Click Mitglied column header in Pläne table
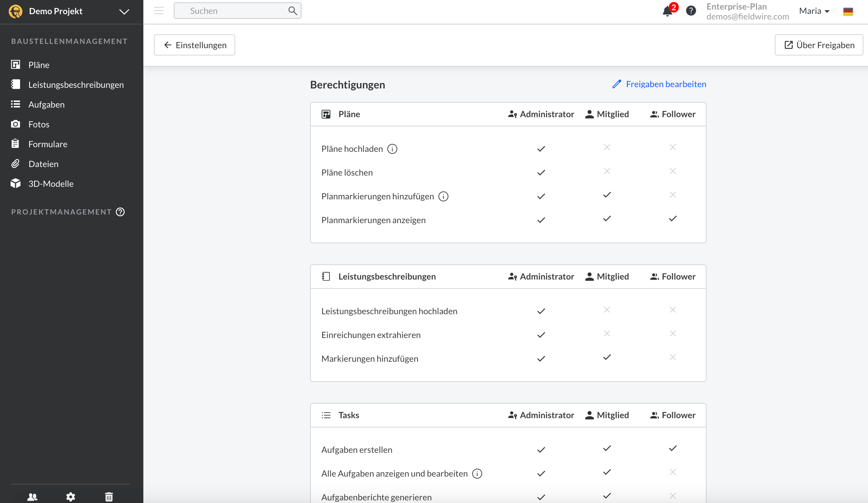868x503 pixels. coord(607,114)
